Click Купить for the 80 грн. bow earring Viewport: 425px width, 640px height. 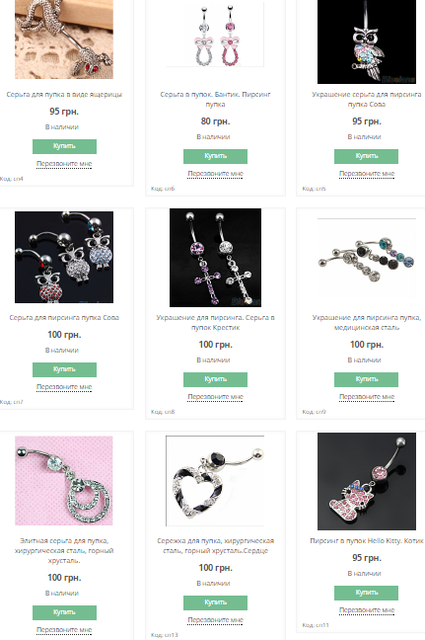[x=215, y=156]
